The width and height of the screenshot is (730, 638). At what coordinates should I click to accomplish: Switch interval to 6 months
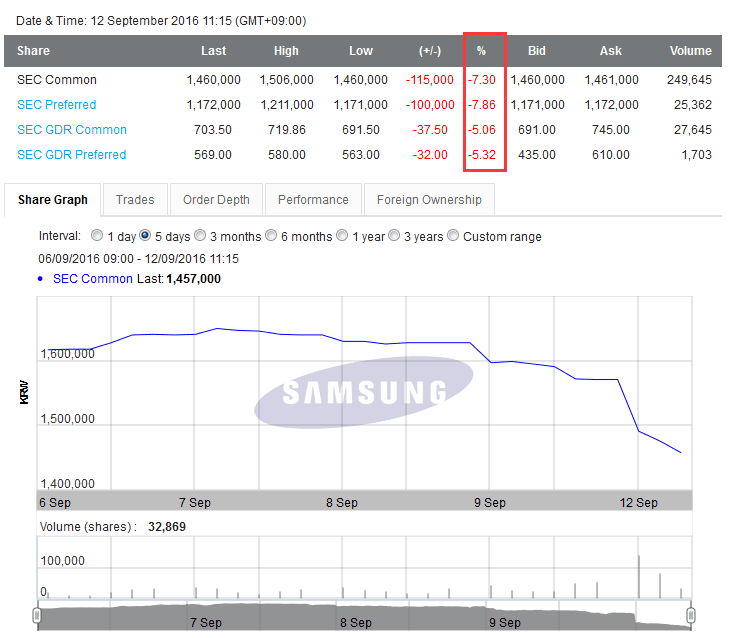coord(273,237)
